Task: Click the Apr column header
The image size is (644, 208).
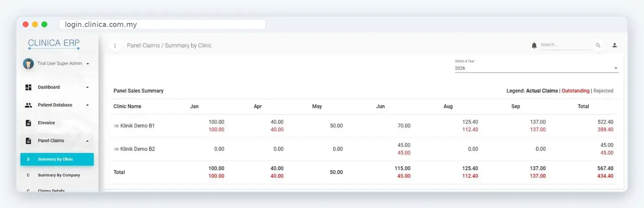Action: point(258,107)
